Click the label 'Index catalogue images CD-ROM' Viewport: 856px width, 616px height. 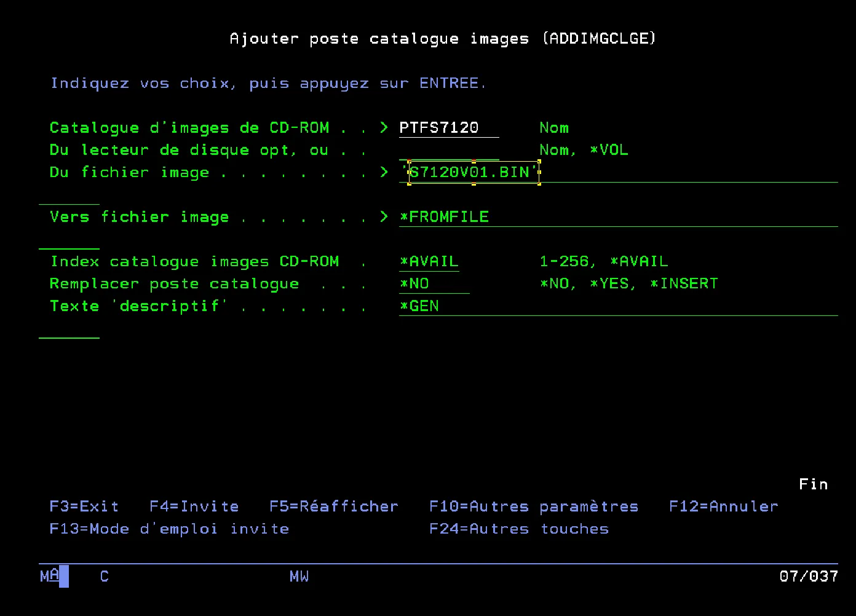click(x=194, y=261)
